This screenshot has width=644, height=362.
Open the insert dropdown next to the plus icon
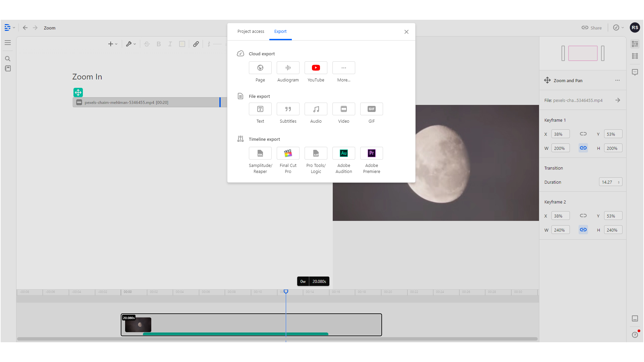116,44
